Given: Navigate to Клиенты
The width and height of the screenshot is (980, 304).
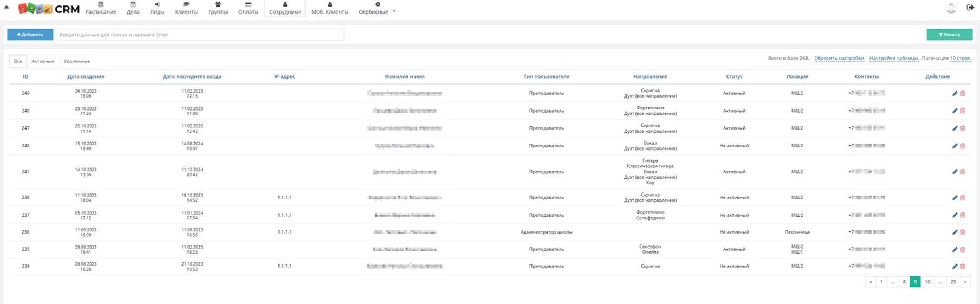Looking at the screenshot, I should coord(186,8).
